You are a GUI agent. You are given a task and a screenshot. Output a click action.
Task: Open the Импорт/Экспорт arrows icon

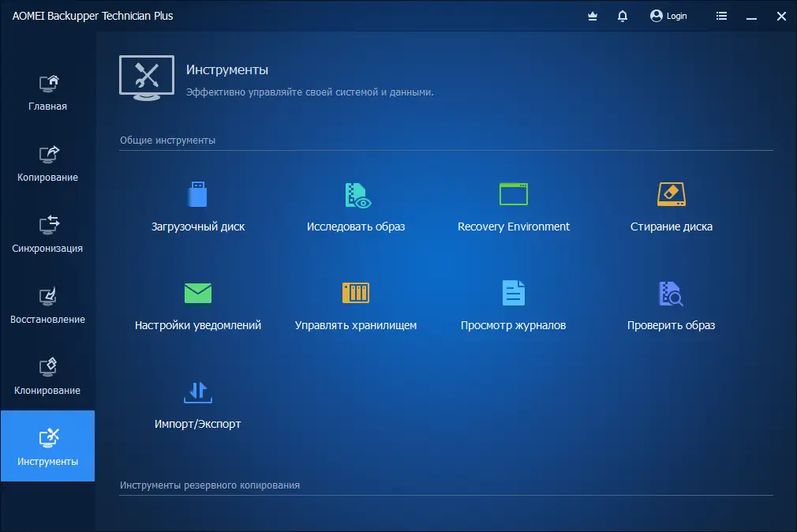coord(198,392)
